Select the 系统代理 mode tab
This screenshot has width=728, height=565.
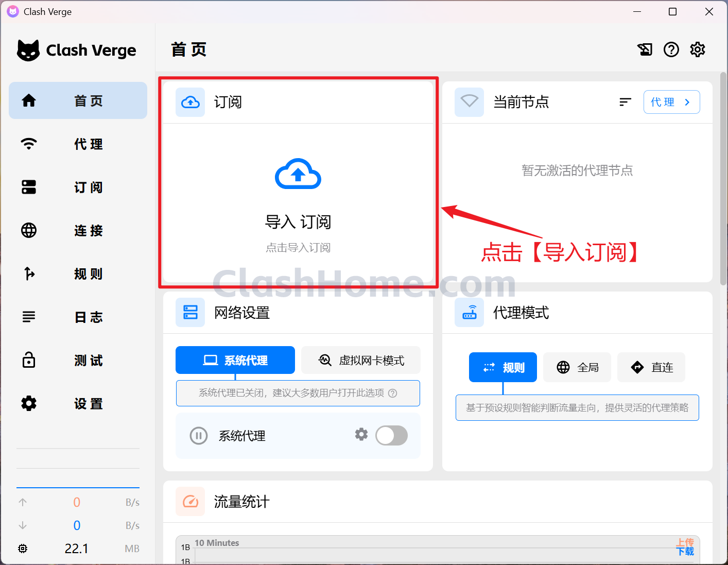tap(235, 360)
